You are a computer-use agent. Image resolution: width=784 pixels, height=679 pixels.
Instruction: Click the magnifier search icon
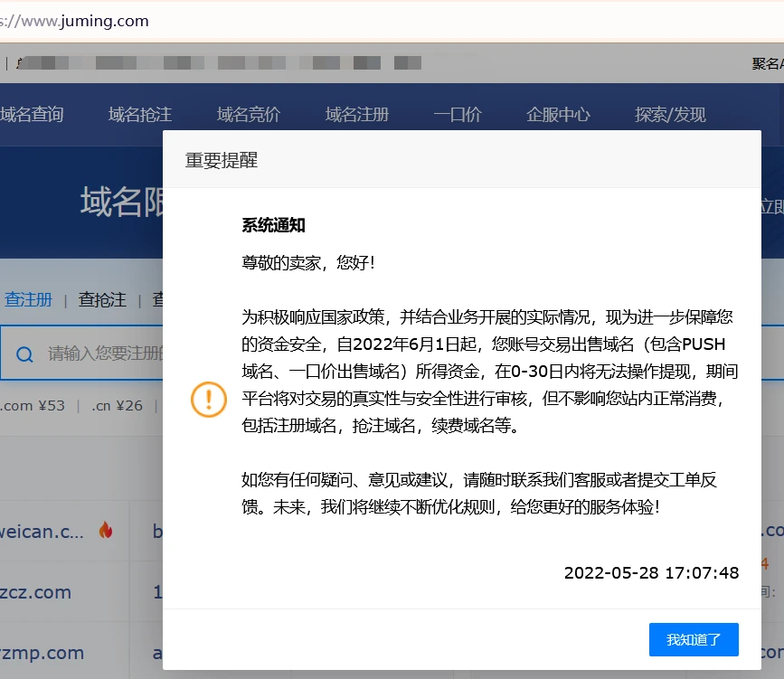(25, 353)
